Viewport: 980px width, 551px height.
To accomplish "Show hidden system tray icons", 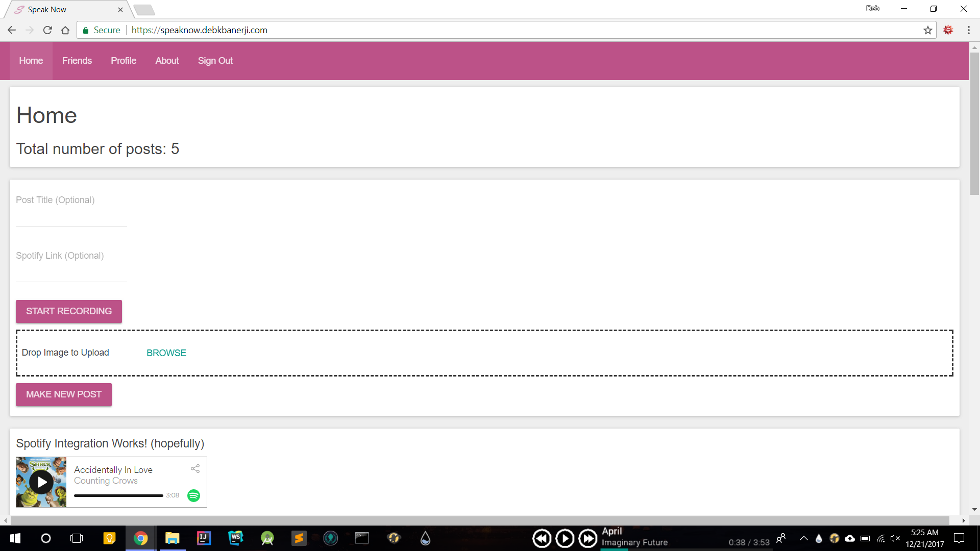I will pyautogui.click(x=803, y=538).
